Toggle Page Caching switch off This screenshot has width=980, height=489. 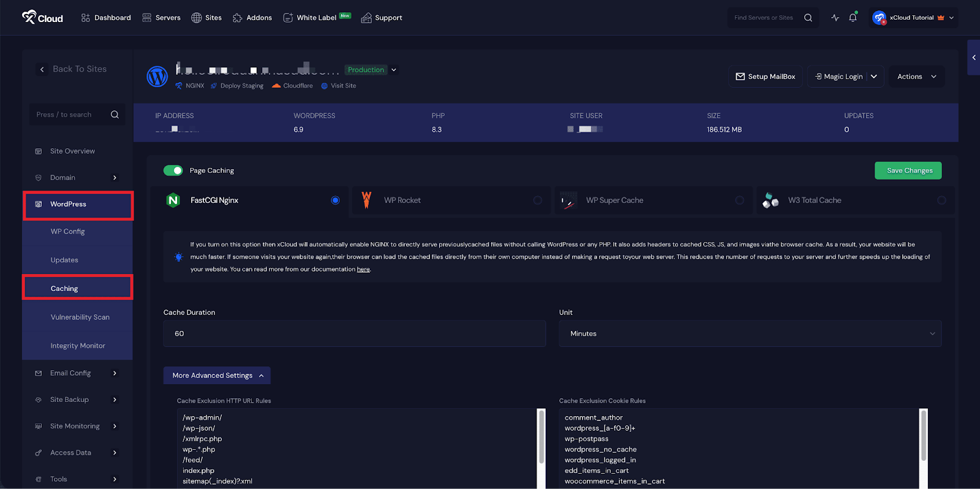(x=173, y=170)
